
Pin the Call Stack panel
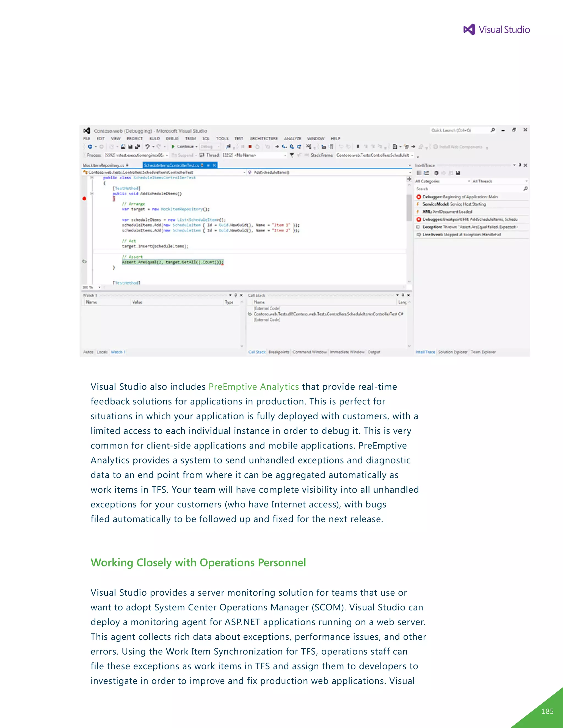pyautogui.click(x=403, y=295)
